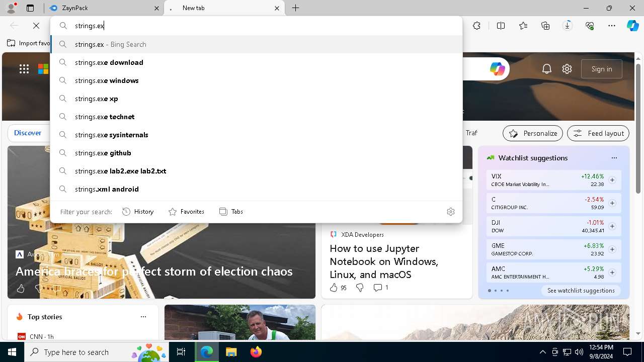644x362 pixels.
Task: Filter the search by Favorites
Action: (x=186, y=212)
